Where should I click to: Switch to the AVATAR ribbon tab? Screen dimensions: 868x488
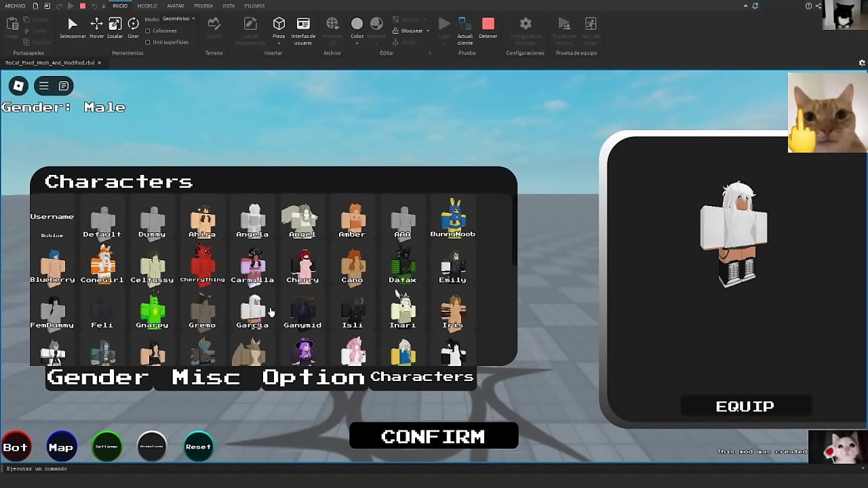point(175,5)
